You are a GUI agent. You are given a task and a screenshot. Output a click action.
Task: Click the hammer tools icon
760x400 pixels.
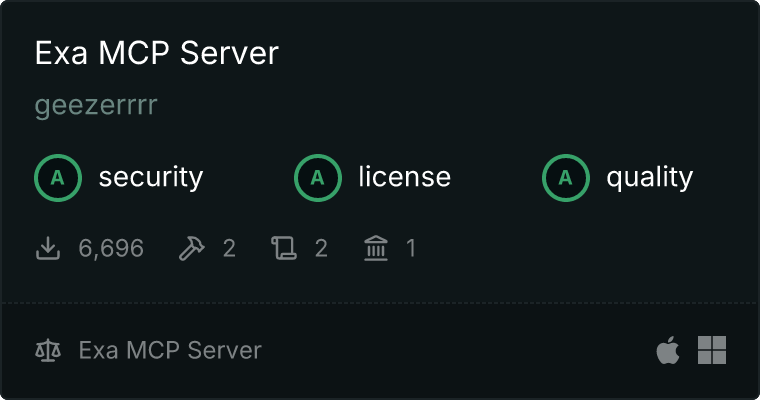coord(190,248)
